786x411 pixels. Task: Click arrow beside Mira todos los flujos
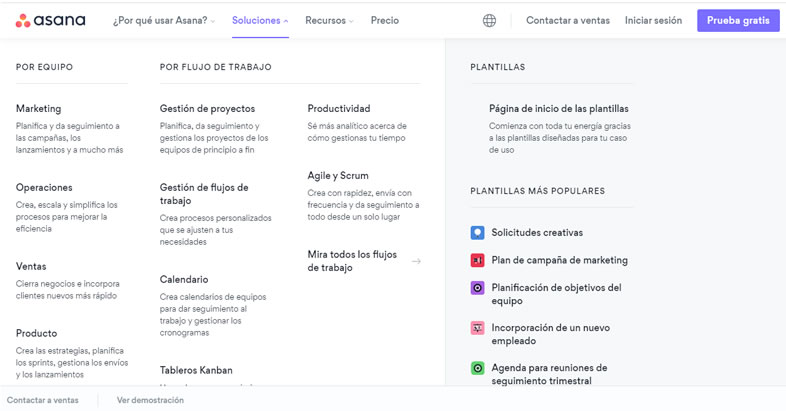(416, 261)
